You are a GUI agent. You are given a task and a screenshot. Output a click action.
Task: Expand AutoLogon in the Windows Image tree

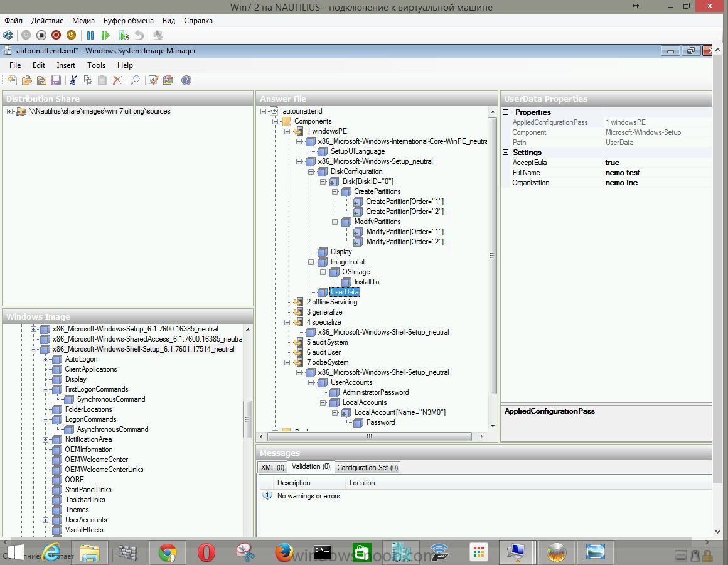(x=45, y=359)
